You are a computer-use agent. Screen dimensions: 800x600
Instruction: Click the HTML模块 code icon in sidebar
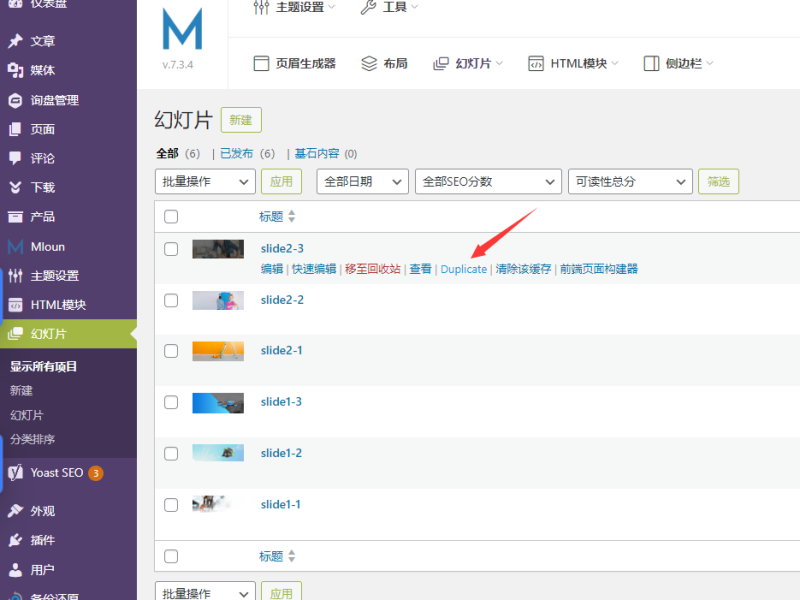[15, 305]
